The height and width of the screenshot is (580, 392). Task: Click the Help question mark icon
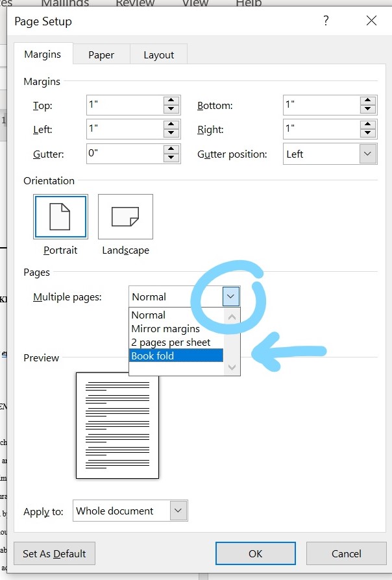point(326,21)
